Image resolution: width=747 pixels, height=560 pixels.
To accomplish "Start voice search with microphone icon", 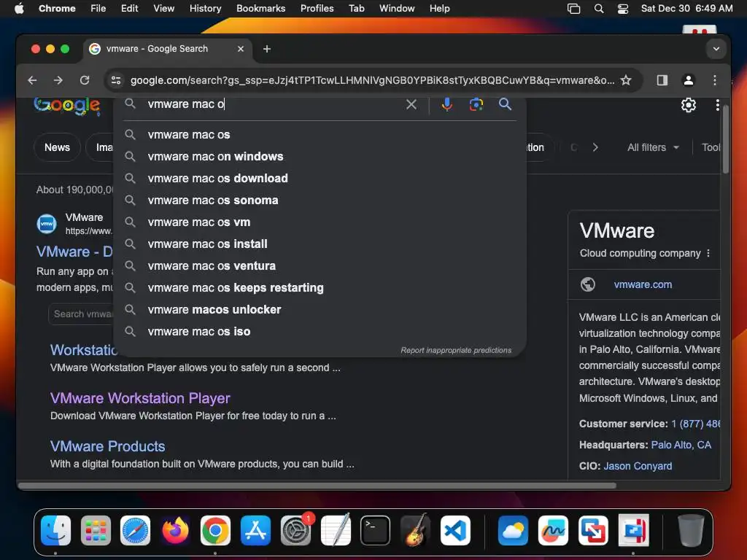I will coord(446,104).
